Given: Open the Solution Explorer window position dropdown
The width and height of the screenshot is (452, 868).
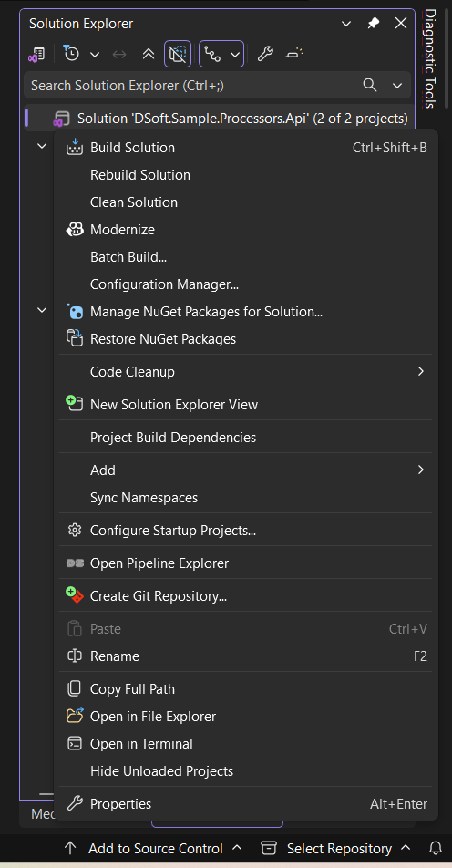Looking at the screenshot, I should click(x=345, y=24).
